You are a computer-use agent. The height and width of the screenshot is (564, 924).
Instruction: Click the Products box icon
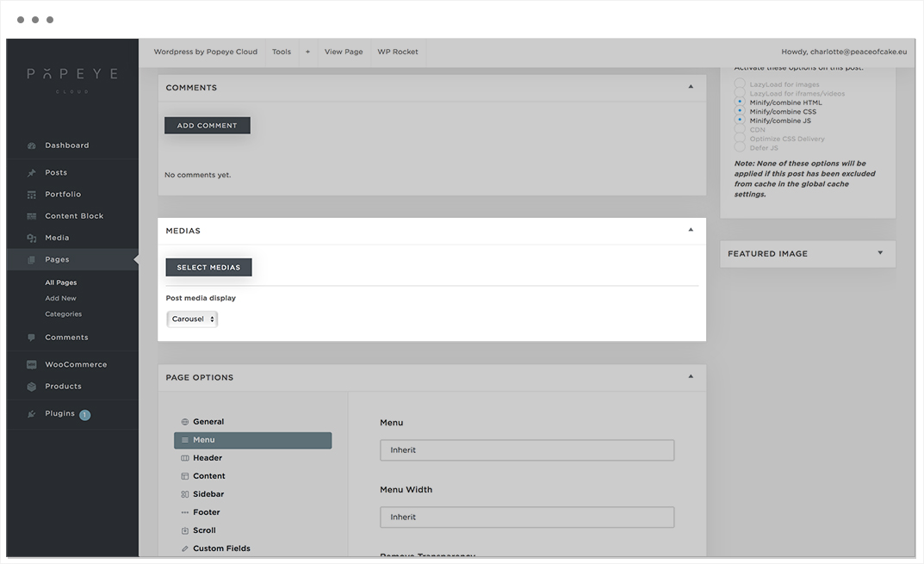pos(32,387)
